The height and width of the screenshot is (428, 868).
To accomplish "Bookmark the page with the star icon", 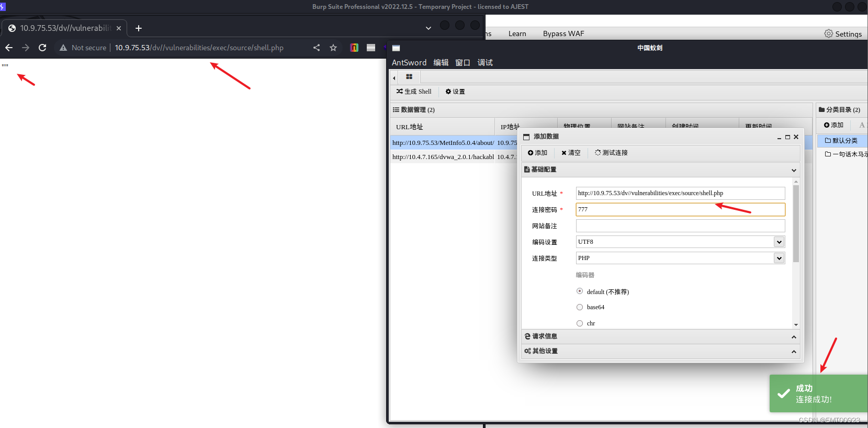I will click(333, 48).
